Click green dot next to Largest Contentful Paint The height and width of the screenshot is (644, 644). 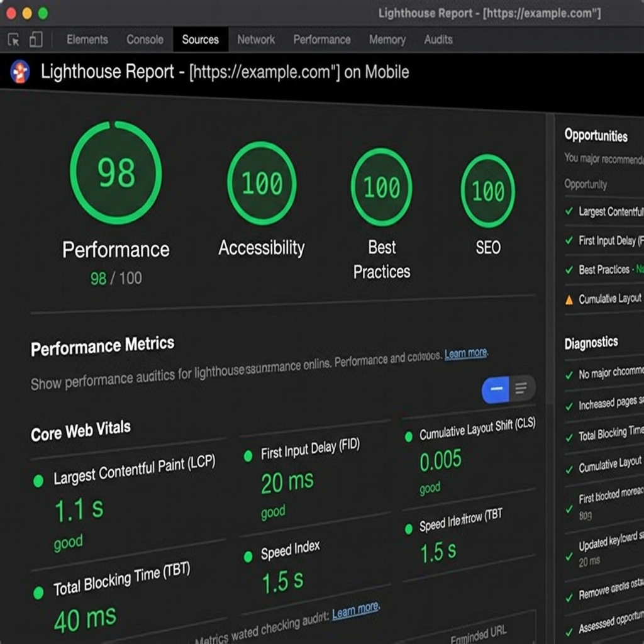[38, 480]
